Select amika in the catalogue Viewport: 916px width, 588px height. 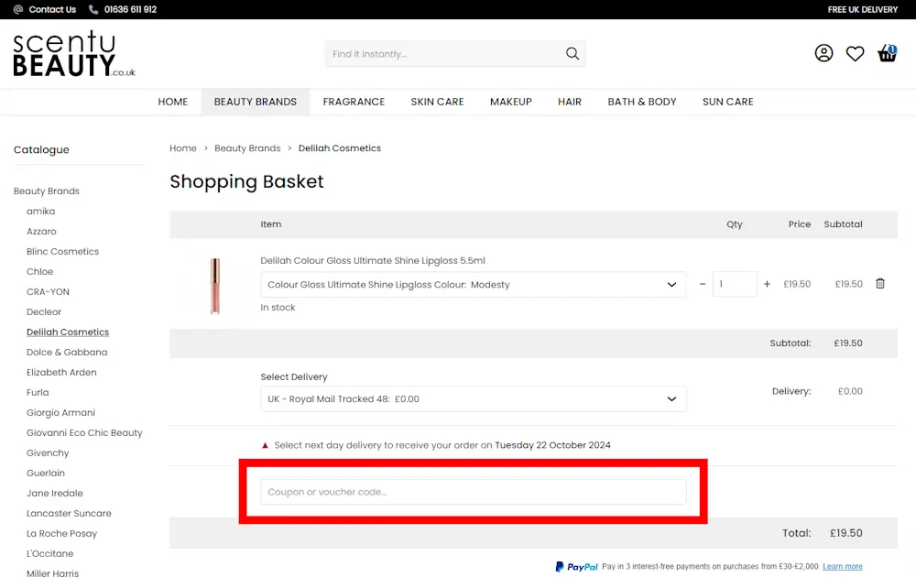coord(41,212)
